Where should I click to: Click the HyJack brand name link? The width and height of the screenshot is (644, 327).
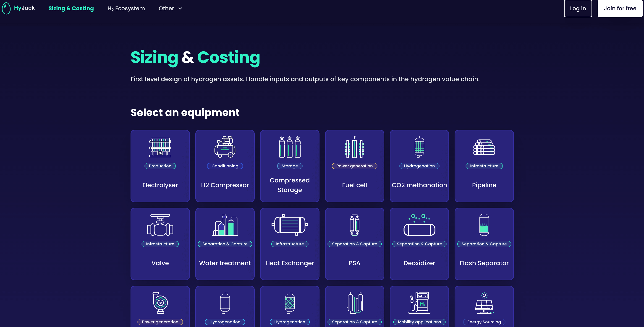tap(24, 8)
